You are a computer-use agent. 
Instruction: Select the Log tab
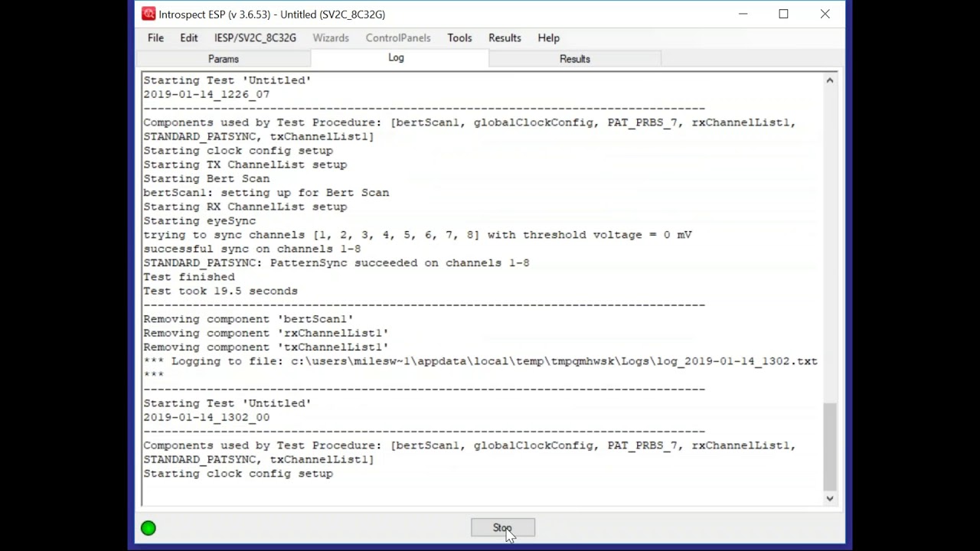click(396, 58)
